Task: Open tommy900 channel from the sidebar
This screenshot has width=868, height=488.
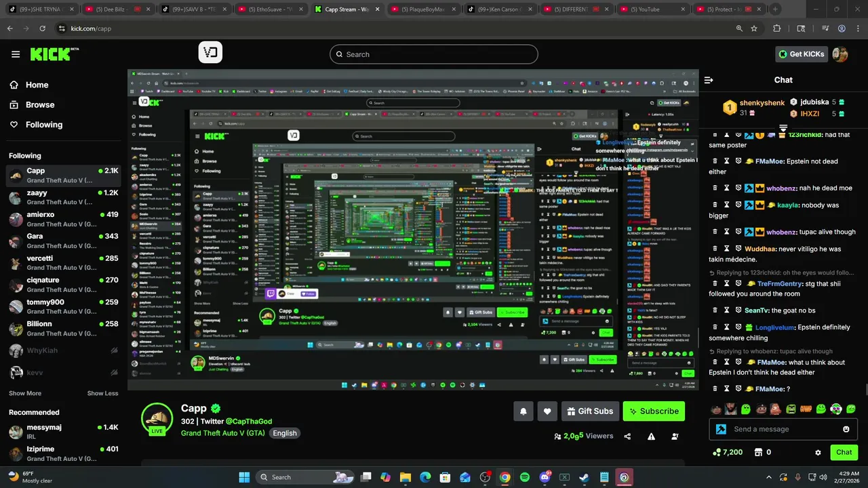Action: click(64, 306)
